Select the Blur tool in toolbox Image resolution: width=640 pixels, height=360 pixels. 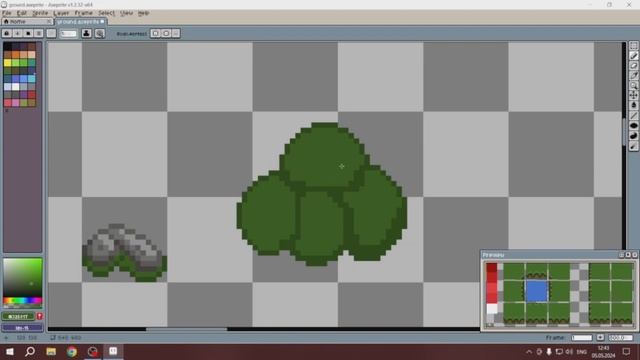coord(633,146)
